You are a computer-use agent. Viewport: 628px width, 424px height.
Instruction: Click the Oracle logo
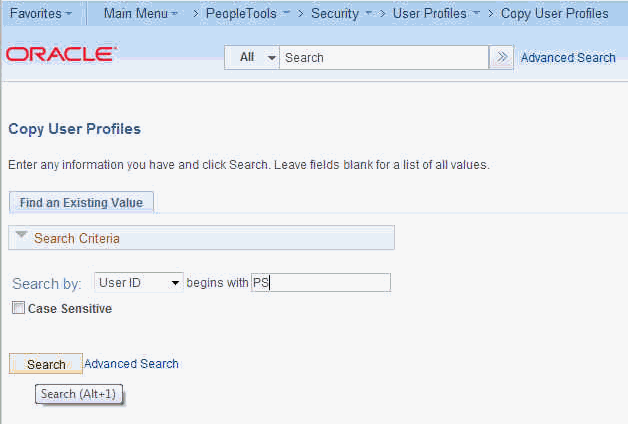(x=61, y=54)
